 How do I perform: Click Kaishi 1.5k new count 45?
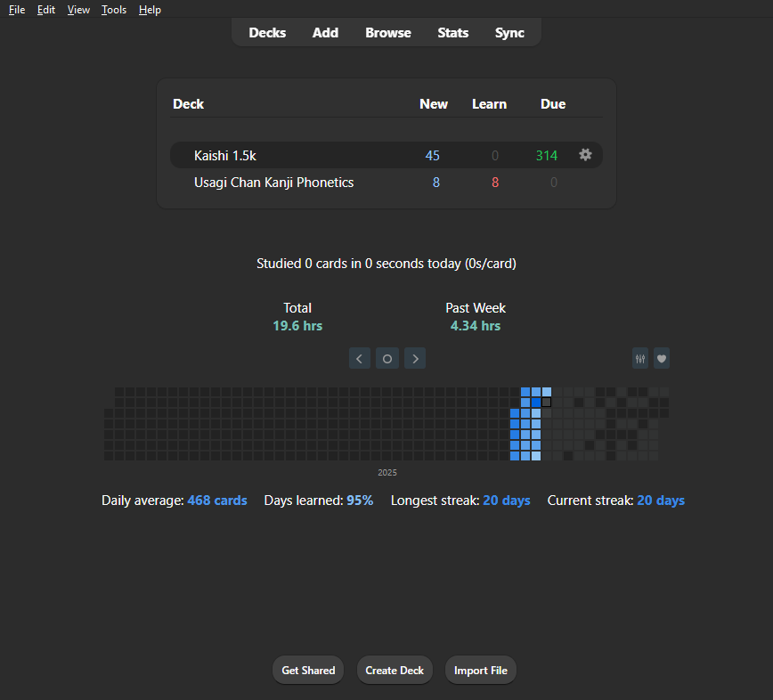click(432, 155)
